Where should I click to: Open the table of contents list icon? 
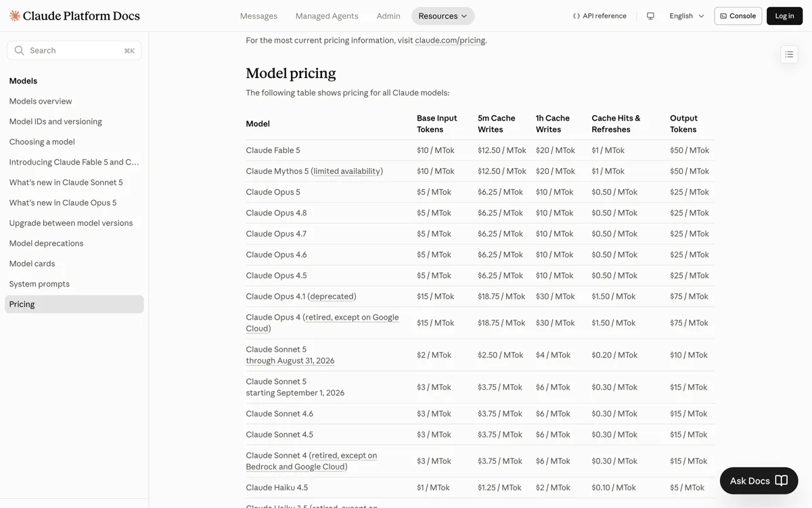789,54
